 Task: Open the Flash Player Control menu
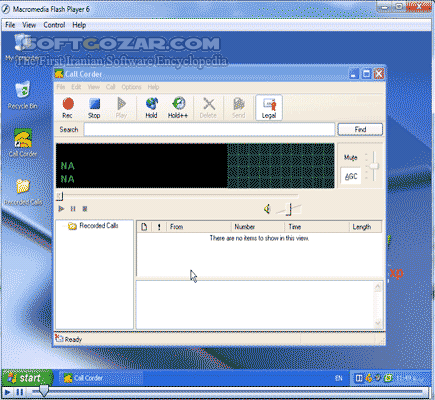tap(54, 25)
